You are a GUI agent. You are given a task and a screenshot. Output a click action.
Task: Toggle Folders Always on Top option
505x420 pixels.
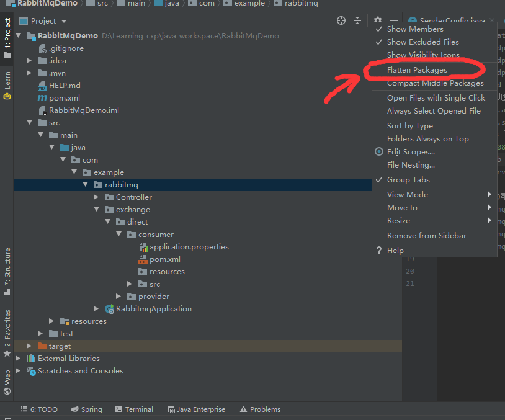click(434, 139)
